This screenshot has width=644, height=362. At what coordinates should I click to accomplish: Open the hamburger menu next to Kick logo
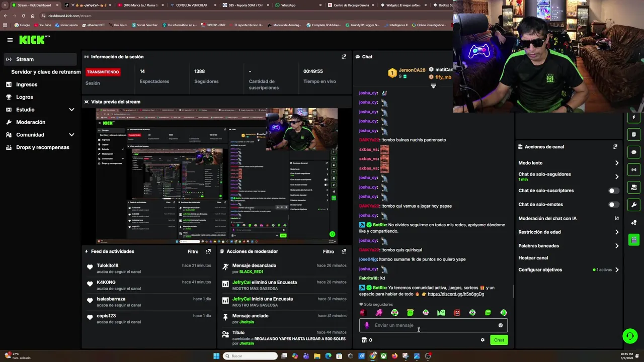pyautogui.click(x=10, y=40)
